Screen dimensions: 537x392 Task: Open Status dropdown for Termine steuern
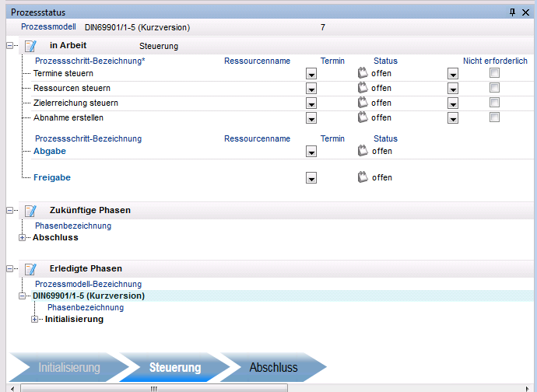pos(453,74)
